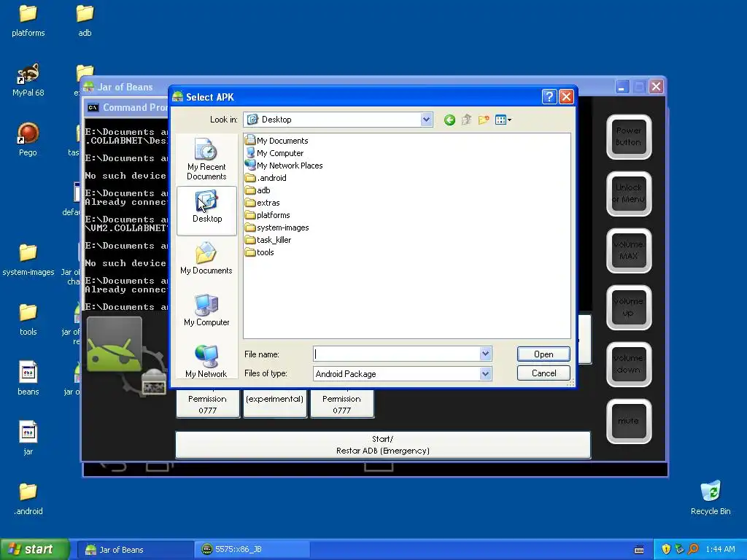This screenshot has width=747, height=560.
Task: Open Pego desktop shortcut
Action: pyautogui.click(x=28, y=139)
